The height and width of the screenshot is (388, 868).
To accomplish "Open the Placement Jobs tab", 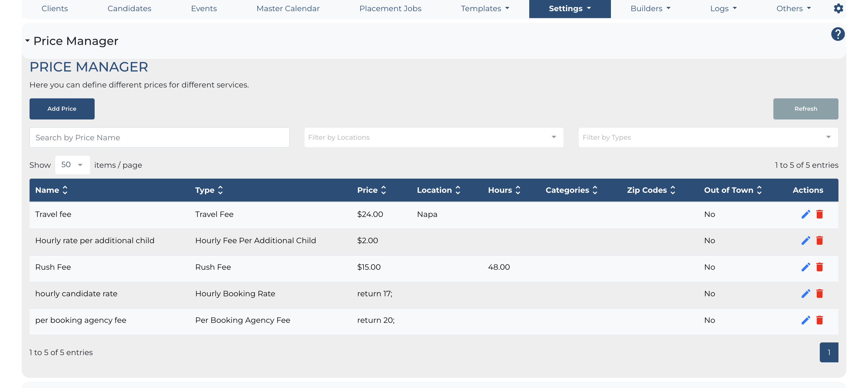I will pyautogui.click(x=390, y=9).
